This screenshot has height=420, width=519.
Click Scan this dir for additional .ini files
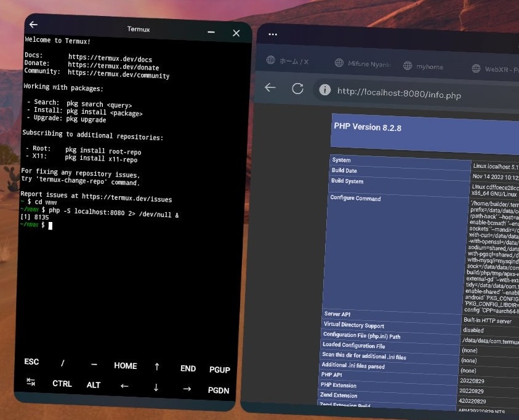(x=364, y=356)
